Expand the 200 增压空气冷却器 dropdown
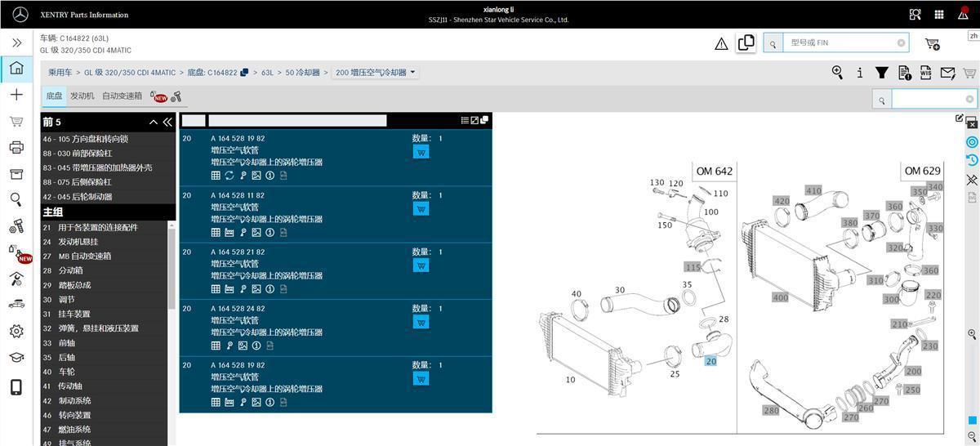The width and height of the screenshot is (980, 446). (376, 73)
